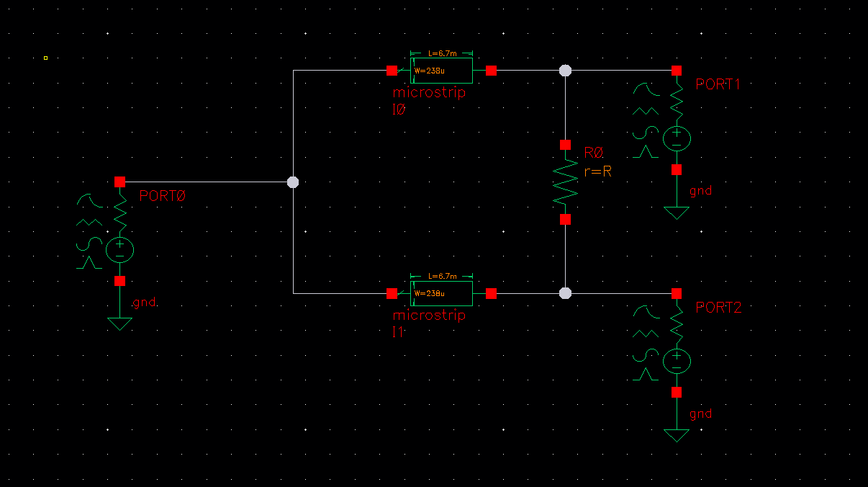Click the R0 upper terminal pin
868x487 pixels.
click(x=566, y=145)
